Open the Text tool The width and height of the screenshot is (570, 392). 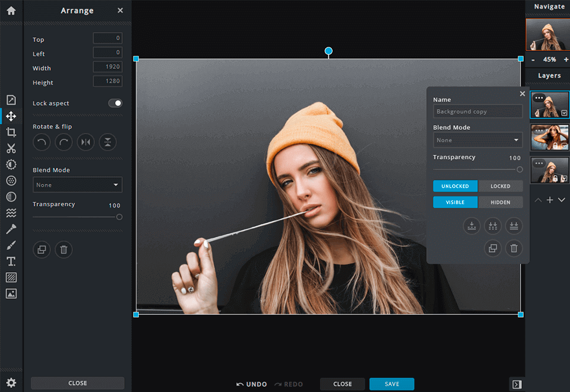click(11, 262)
